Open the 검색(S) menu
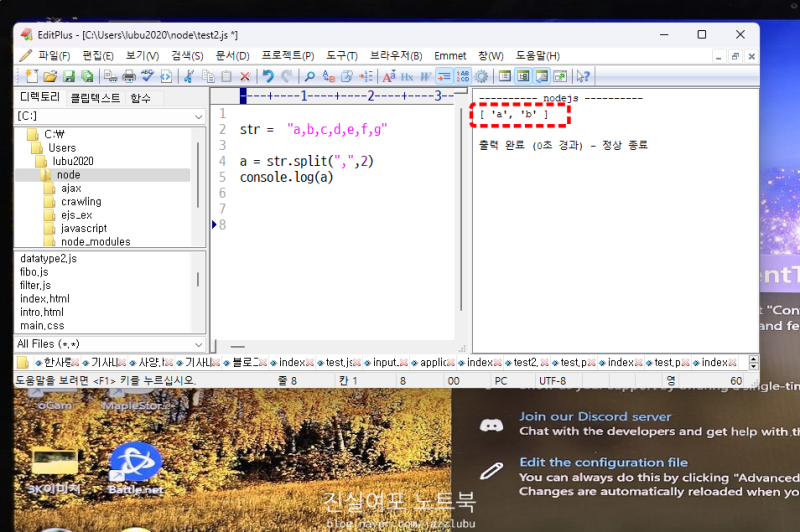 coord(187,56)
